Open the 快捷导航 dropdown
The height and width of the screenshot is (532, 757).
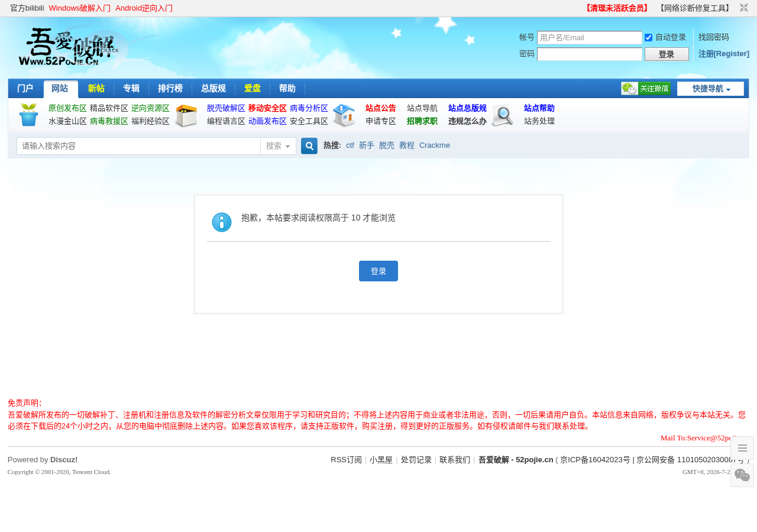tap(710, 89)
